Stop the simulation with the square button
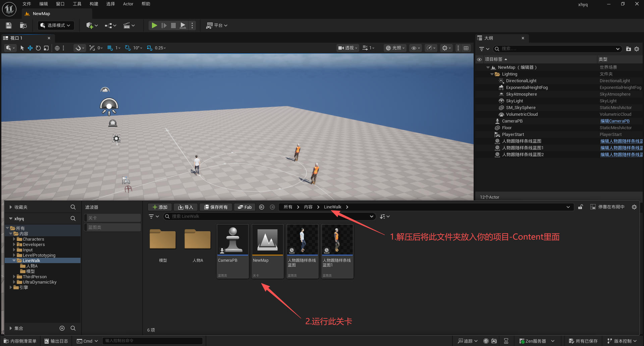 tap(173, 26)
